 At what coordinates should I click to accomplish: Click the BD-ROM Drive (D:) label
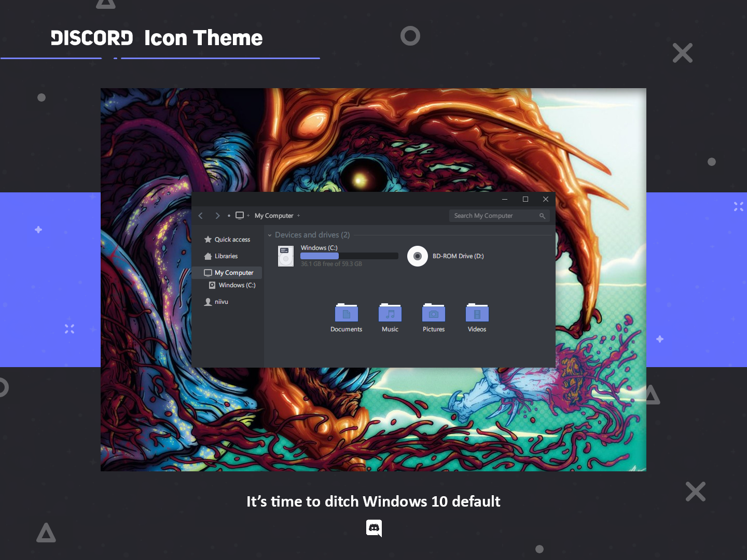point(458,256)
